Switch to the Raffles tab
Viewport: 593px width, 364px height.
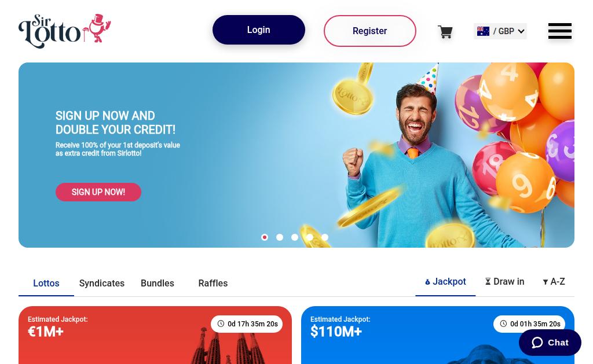[213, 283]
